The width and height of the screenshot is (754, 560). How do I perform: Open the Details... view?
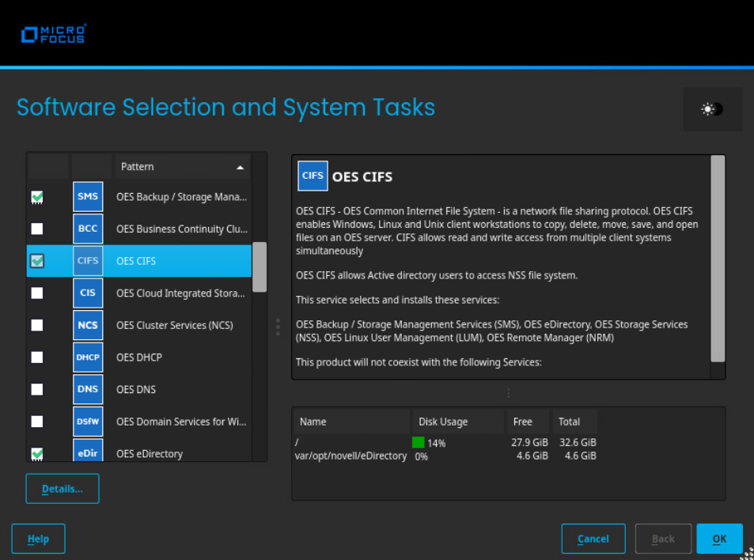pyautogui.click(x=63, y=489)
